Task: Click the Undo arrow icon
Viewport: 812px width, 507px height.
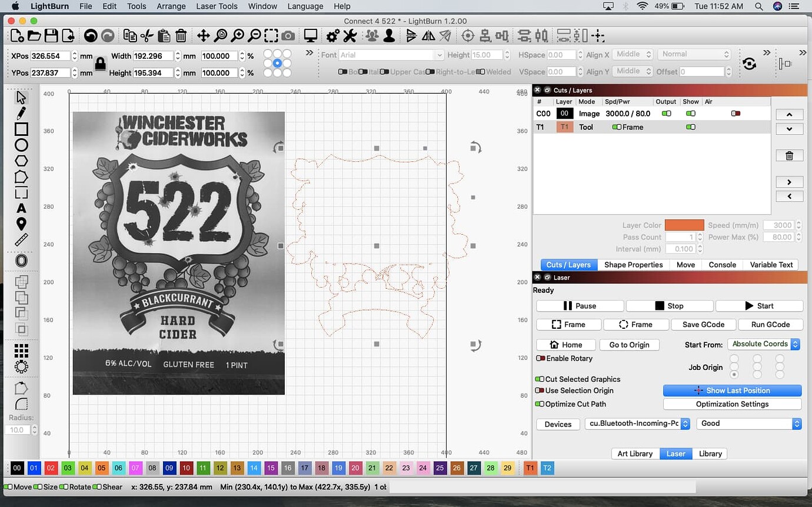Action: click(91, 36)
